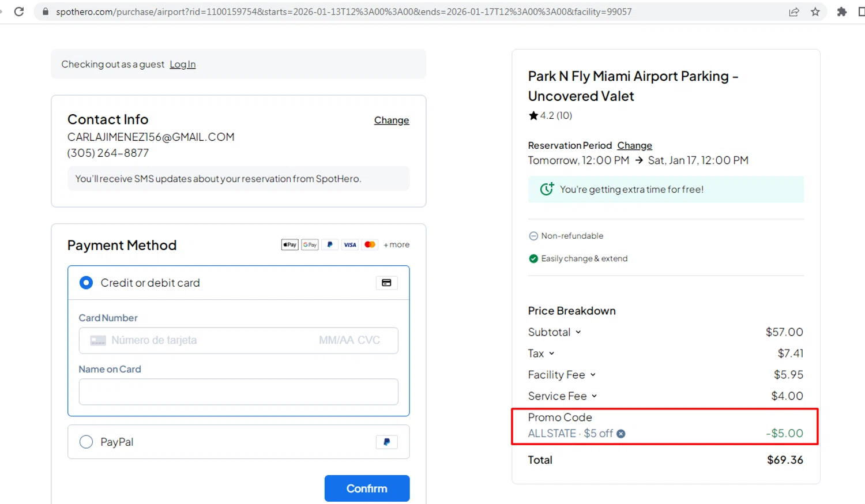Click the extra time clock icon
The width and height of the screenshot is (865, 504).
point(547,189)
